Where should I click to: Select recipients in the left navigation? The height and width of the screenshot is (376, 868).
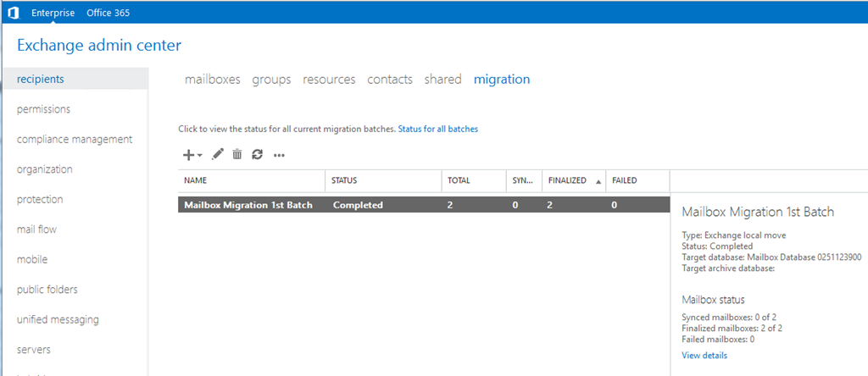75,79
